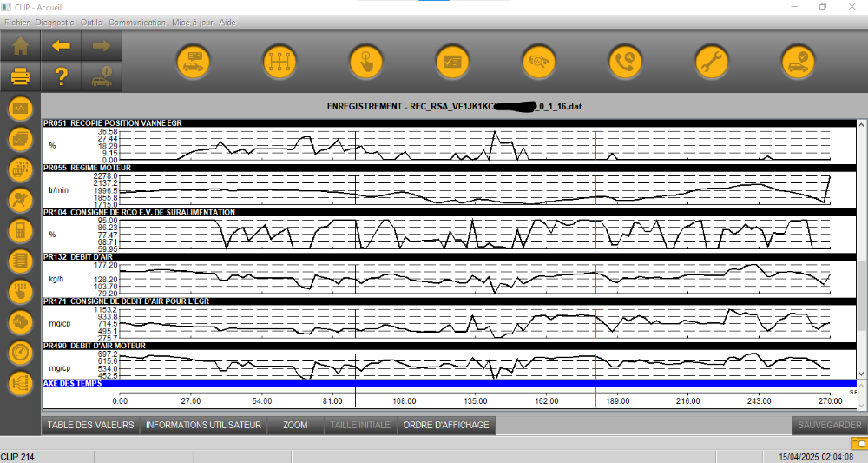Click the gearbox shift pattern icon
The height and width of the screenshot is (463, 868).
pyautogui.click(x=280, y=62)
